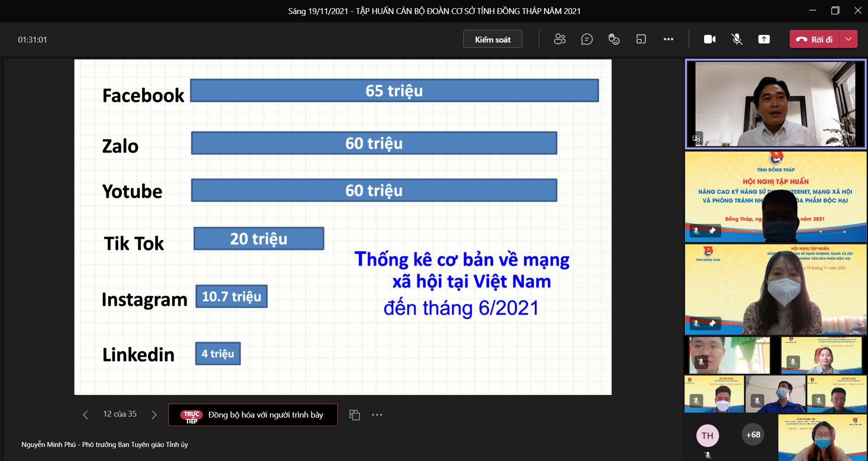Click the Zalo 60 triệu bar
Screen dimensions: 868x461
pos(374,143)
